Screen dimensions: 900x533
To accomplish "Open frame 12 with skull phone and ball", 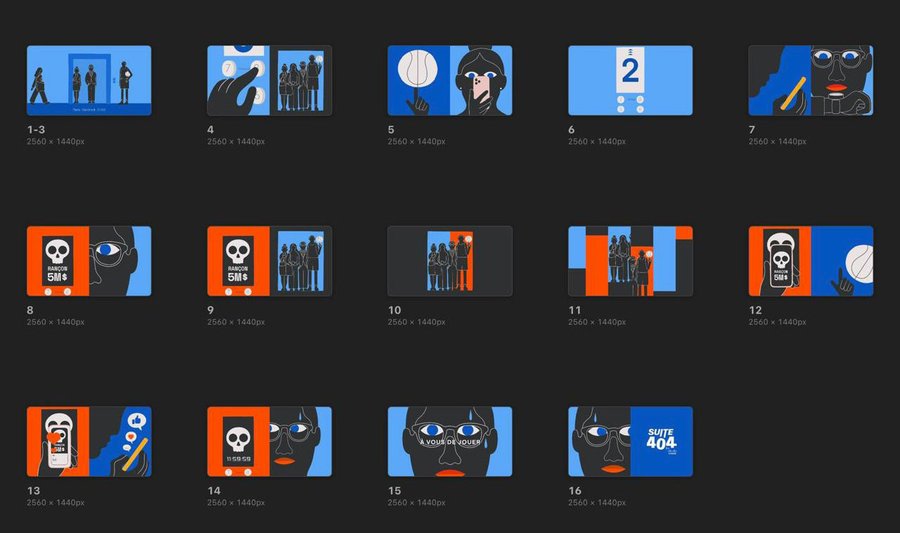I will [811, 261].
